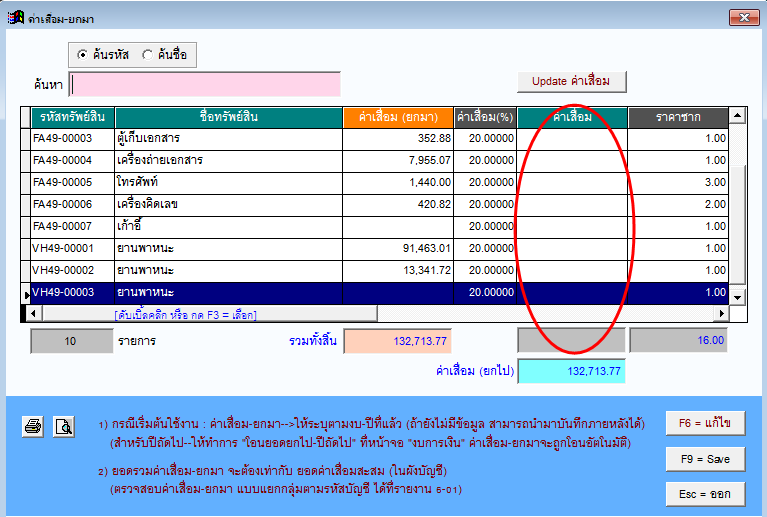Click the orange ค่าเสื่อม (ยกมา) column header

pos(398,117)
